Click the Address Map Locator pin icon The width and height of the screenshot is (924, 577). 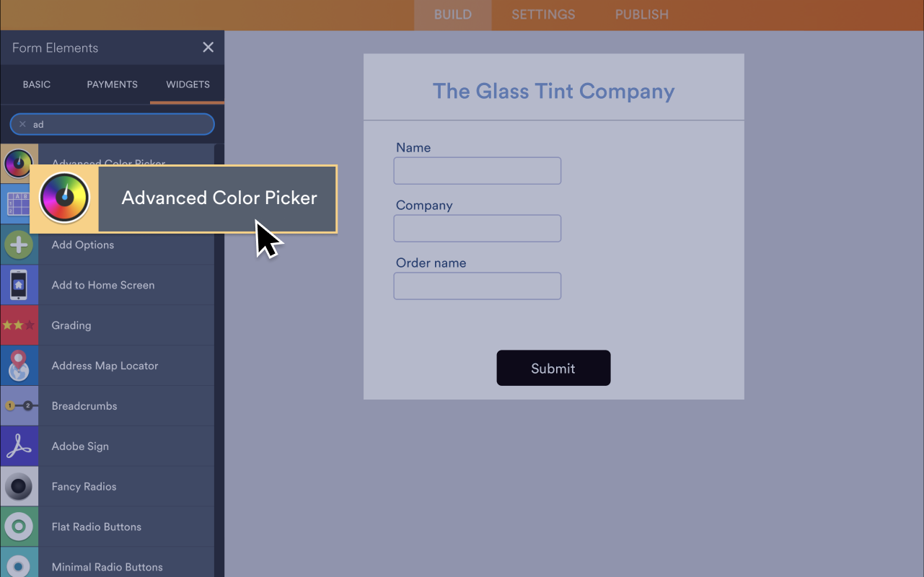coord(19,366)
